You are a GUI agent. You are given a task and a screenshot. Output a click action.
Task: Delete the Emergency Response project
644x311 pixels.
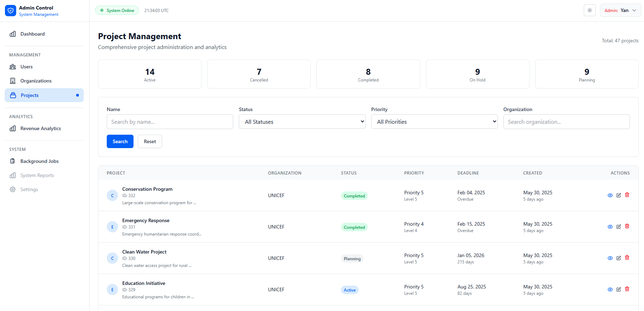pos(627,226)
